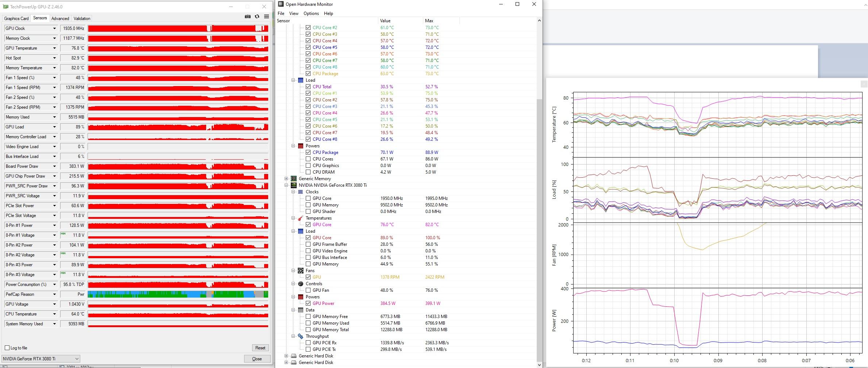Click the GPU Fans category icon
Screen dimensions: 868x368
click(301, 271)
